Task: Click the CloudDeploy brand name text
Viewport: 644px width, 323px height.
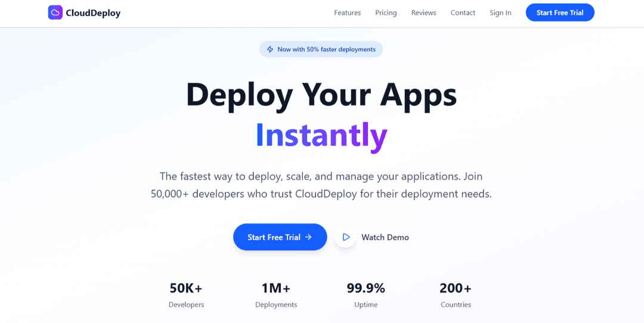Action: click(x=93, y=13)
